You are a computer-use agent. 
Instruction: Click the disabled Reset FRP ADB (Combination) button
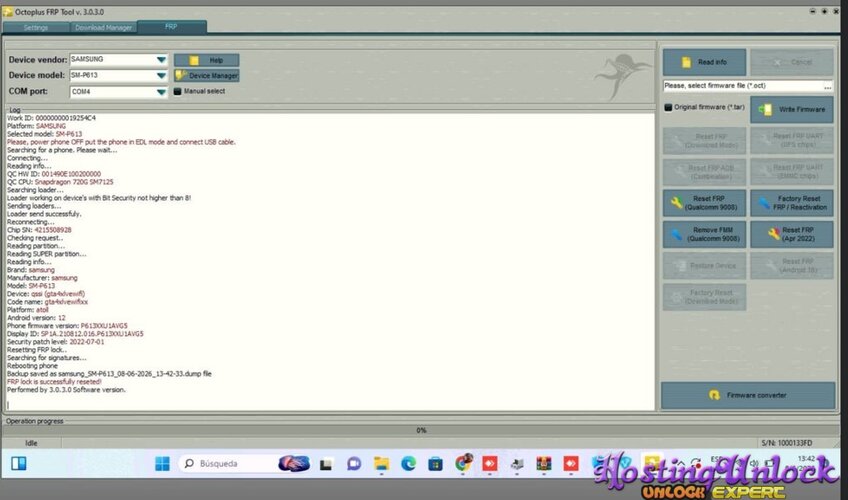[704, 172]
